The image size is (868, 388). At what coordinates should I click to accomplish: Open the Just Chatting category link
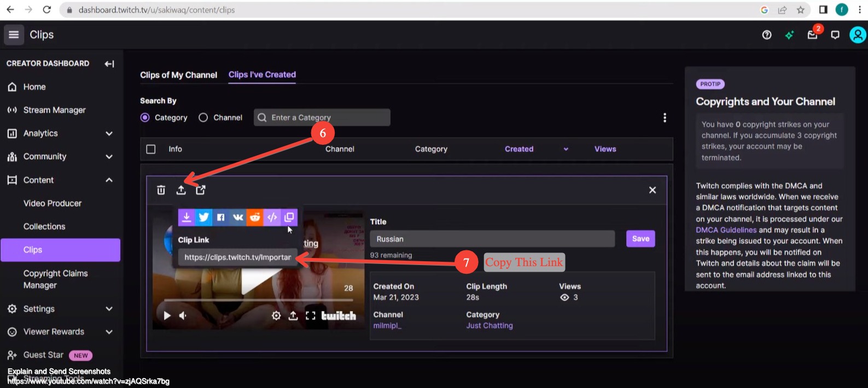tap(490, 326)
